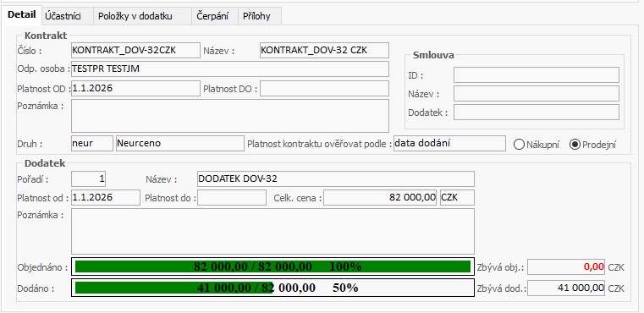
Task: Open the Položky v dodatku tab
Action: [x=142, y=16]
